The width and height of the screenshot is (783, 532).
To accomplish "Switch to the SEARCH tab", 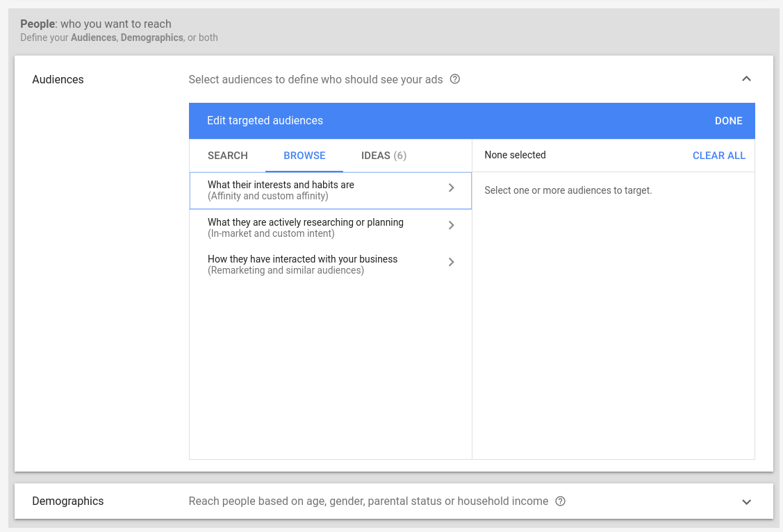I will [x=227, y=156].
